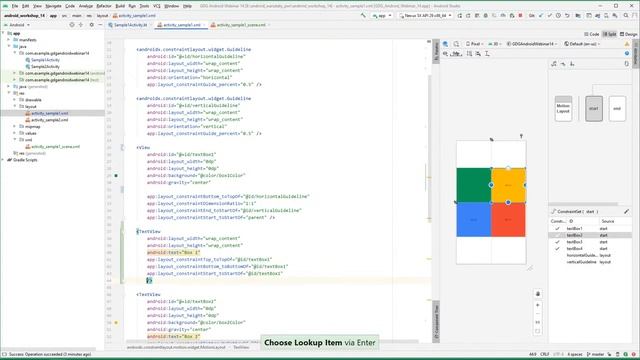Click the guidelines icon in design toolbar
The height and width of the screenshot is (360, 640).
point(487,53)
